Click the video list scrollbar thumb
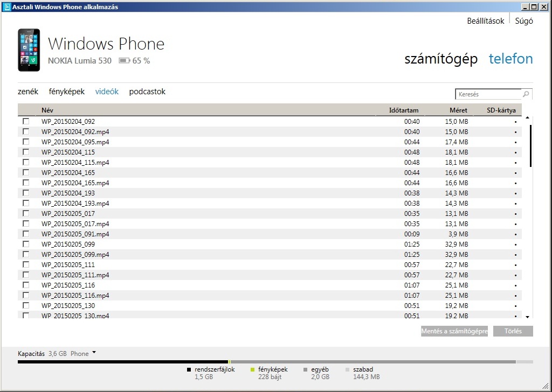552x392 pixels. (530, 146)
